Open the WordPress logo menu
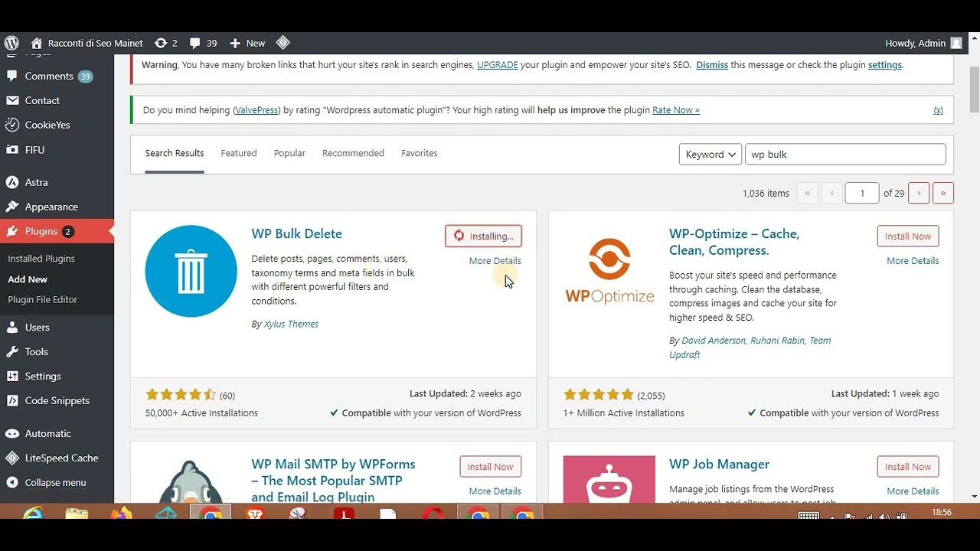980x551 pixels. tap(11, 43)
